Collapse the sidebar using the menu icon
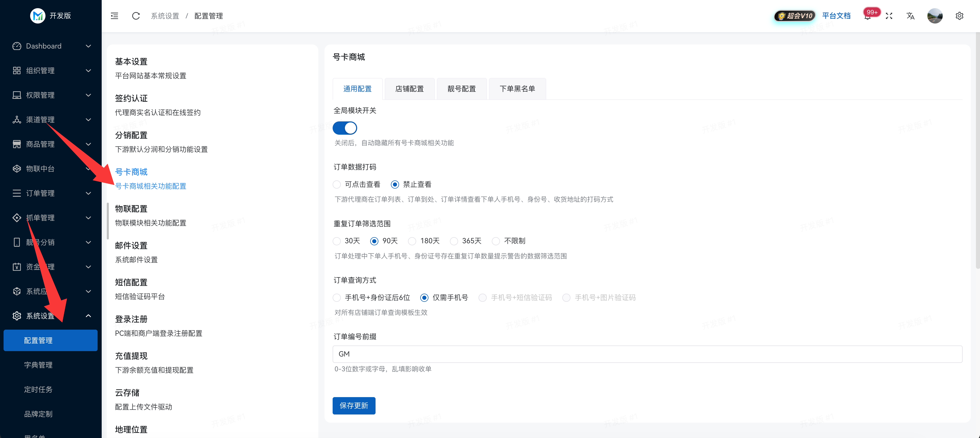Viewport: 980px width, 438px height. point(114,16)
